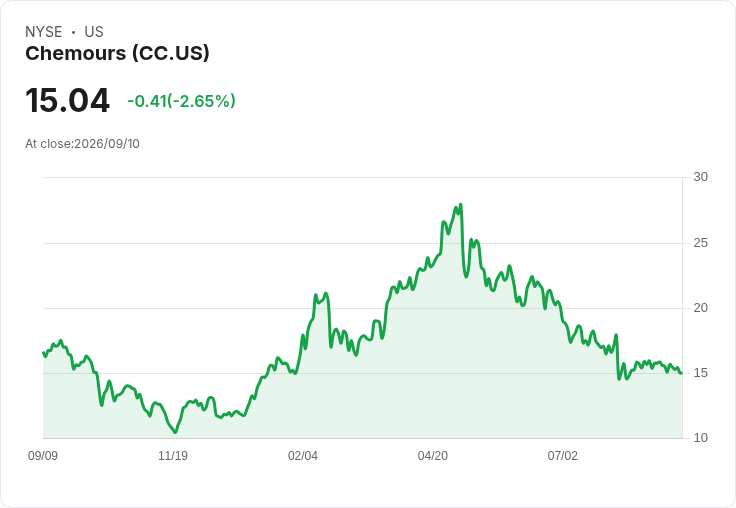Click the chart's highest peak near 28

pyautogui.click(x=461, y=205)
